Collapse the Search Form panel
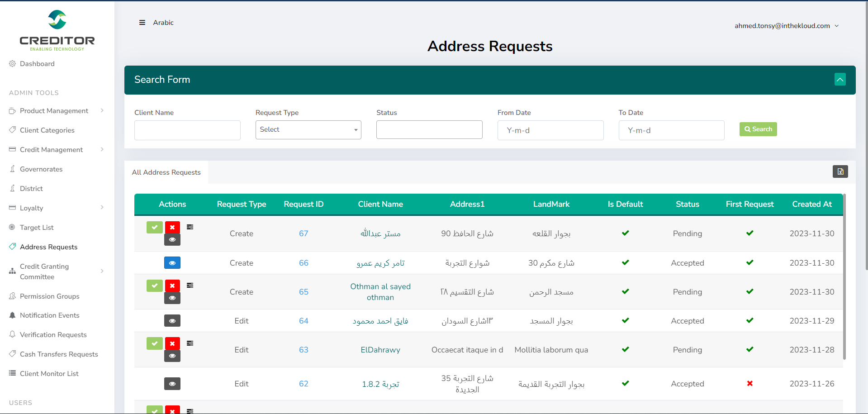This screenshot has height=414, width=868. pos(840,80)
